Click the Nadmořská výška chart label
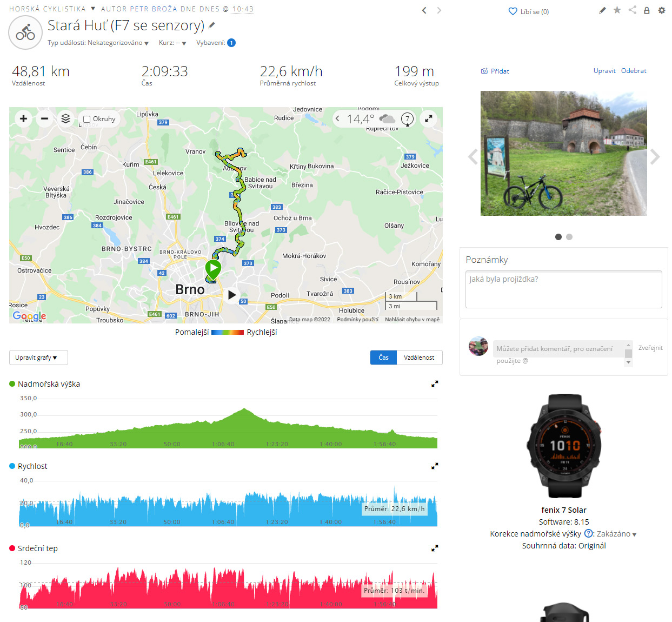The height and width of the screenshot is (622, 672). 49,384
